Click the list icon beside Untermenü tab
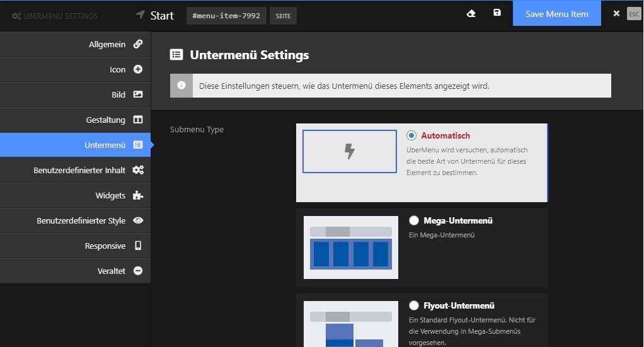644x347 pixels. (x=138, y=145)
